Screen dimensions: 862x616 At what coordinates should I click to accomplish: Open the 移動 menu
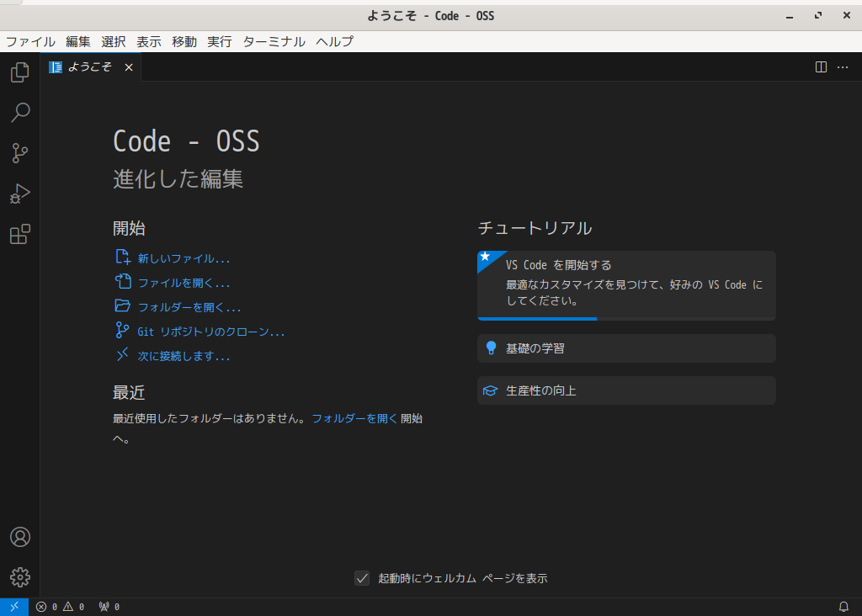coord(184,42)
